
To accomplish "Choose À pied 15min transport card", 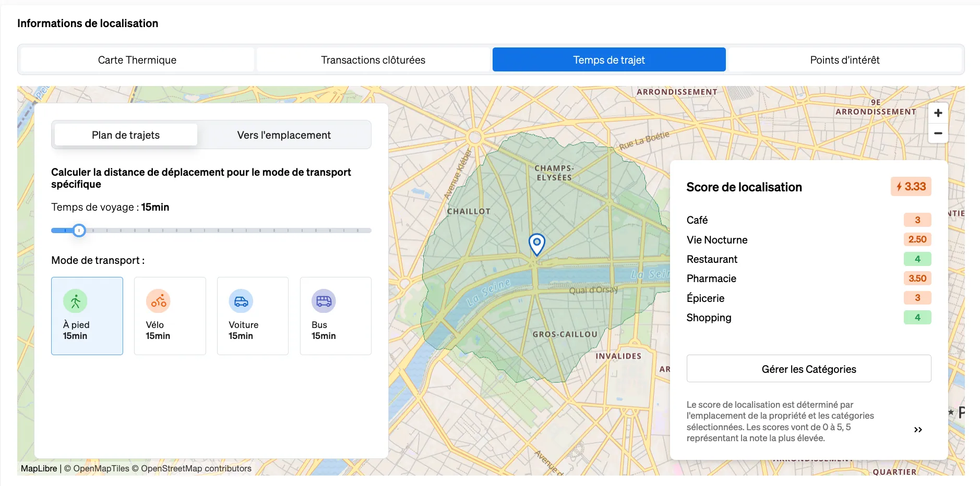I will click(x=87, y=316).
